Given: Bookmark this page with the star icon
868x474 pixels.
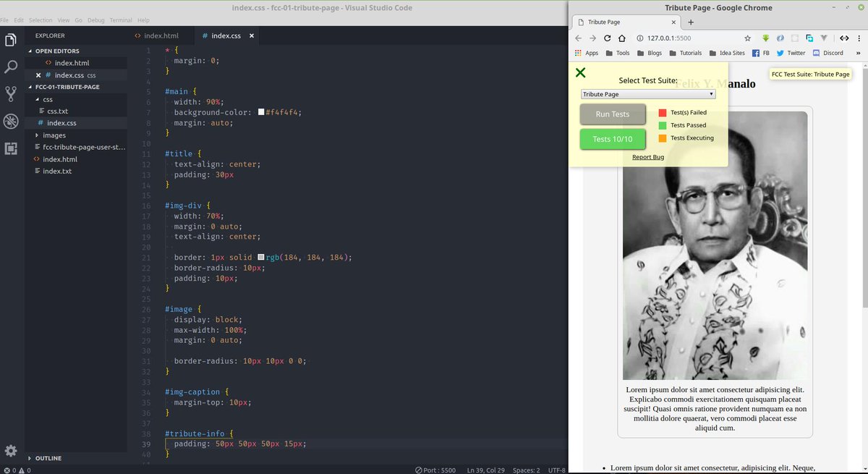Looking at the screenshot, I should (747, 38).
